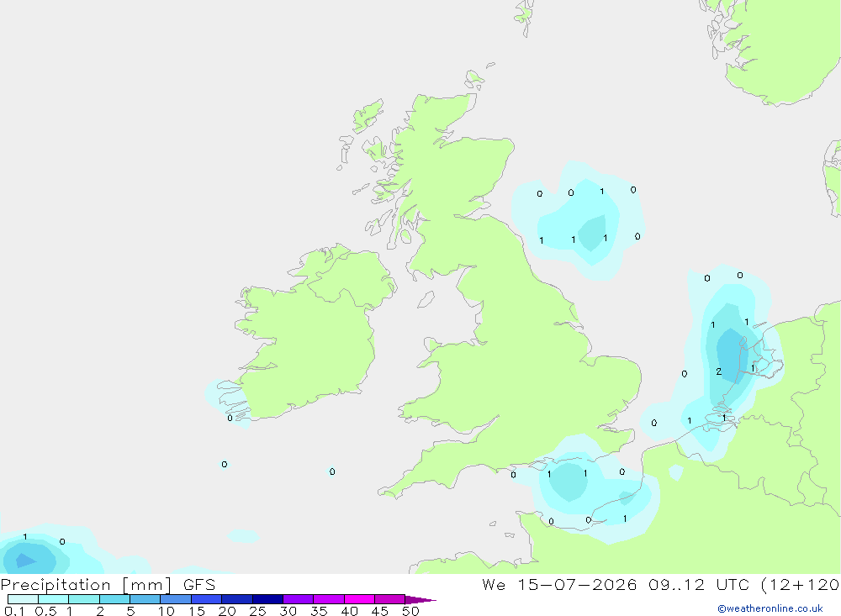Click the "50" legend scale label
The width and height of the screenshot is (841, 616).
click(411, 611)
